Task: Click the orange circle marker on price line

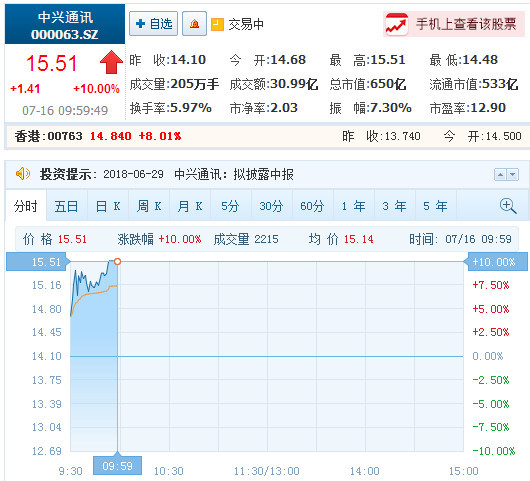Action: pos(117,261)
